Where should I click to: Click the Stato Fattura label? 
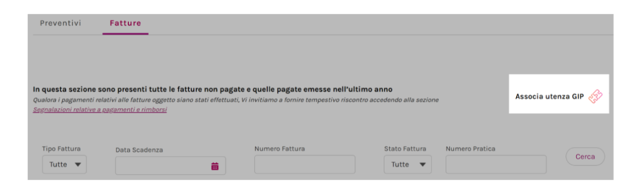click(405, 149)
